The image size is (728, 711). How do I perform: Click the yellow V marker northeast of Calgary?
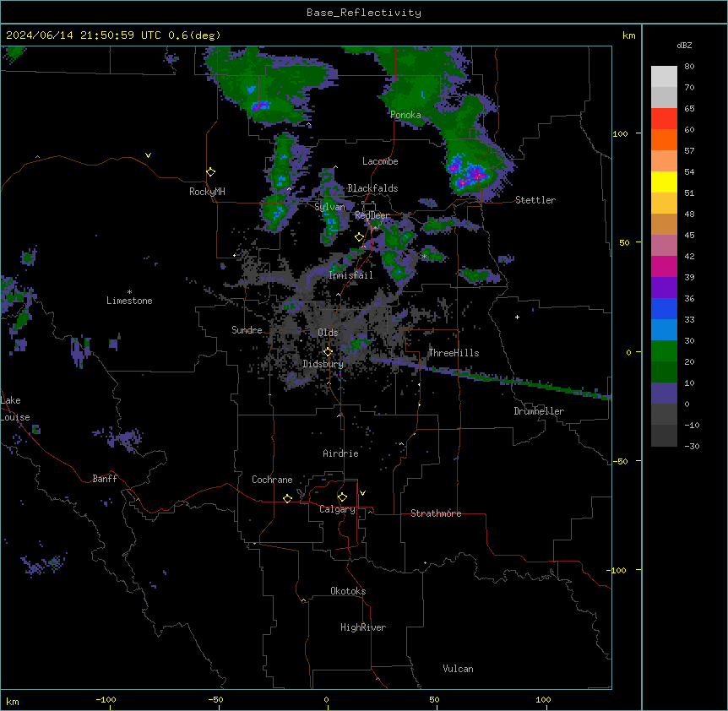pos(362,493)
